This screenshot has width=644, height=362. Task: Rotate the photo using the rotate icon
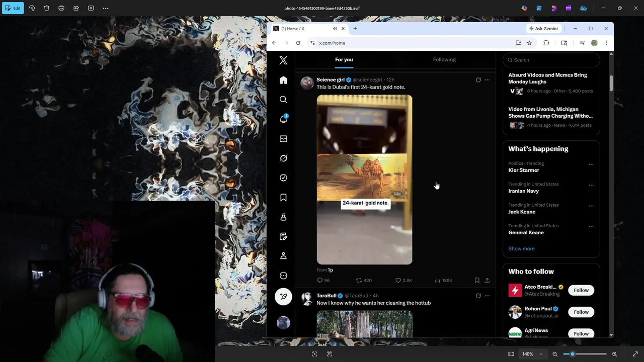click(32, 8)
